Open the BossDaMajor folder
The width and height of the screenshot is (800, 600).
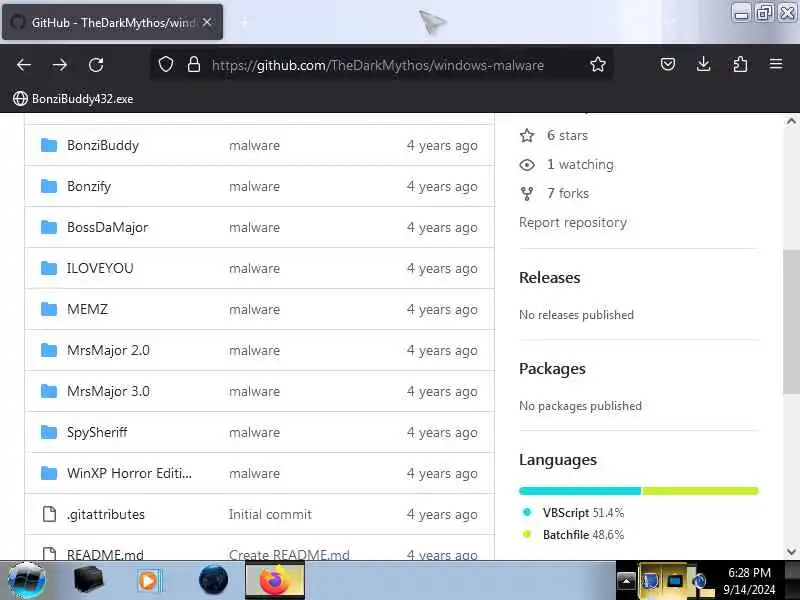coord(108,227)
